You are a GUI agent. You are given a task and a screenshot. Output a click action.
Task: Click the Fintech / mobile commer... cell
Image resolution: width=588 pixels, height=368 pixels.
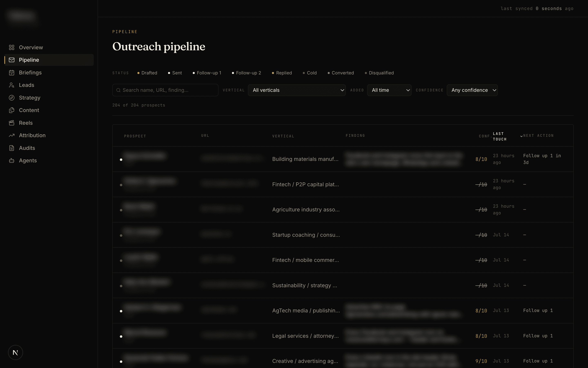[305, 260]
